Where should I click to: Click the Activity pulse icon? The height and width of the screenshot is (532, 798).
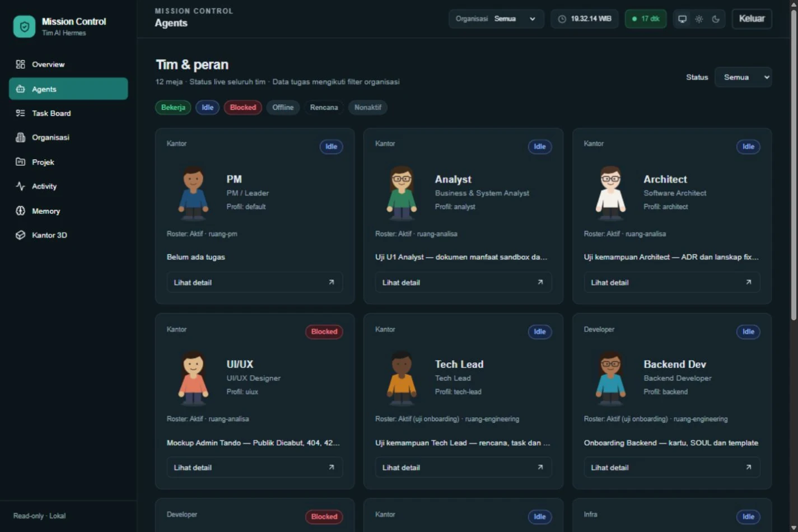click(21, 186)
